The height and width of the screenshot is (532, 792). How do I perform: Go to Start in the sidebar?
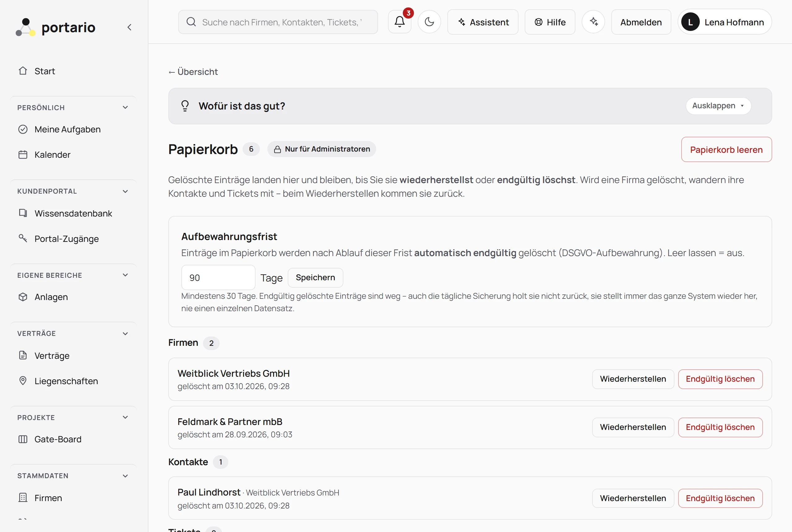coord(73,71)
